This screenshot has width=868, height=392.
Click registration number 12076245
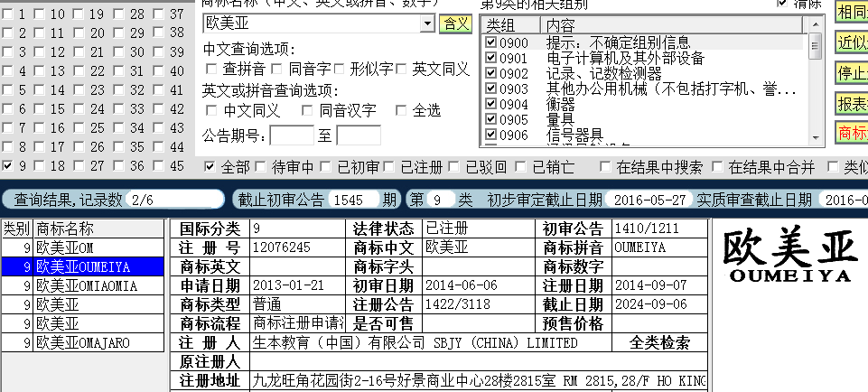tap(281, 247)
